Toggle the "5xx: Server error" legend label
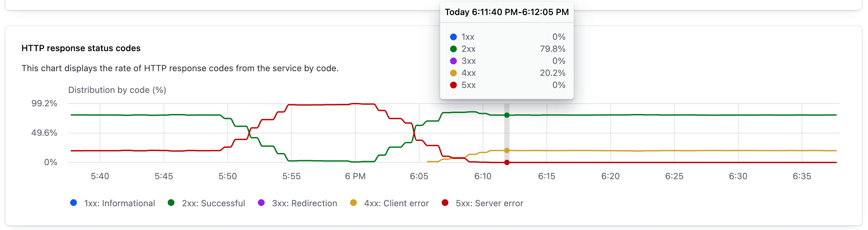 tap(489, 203)
